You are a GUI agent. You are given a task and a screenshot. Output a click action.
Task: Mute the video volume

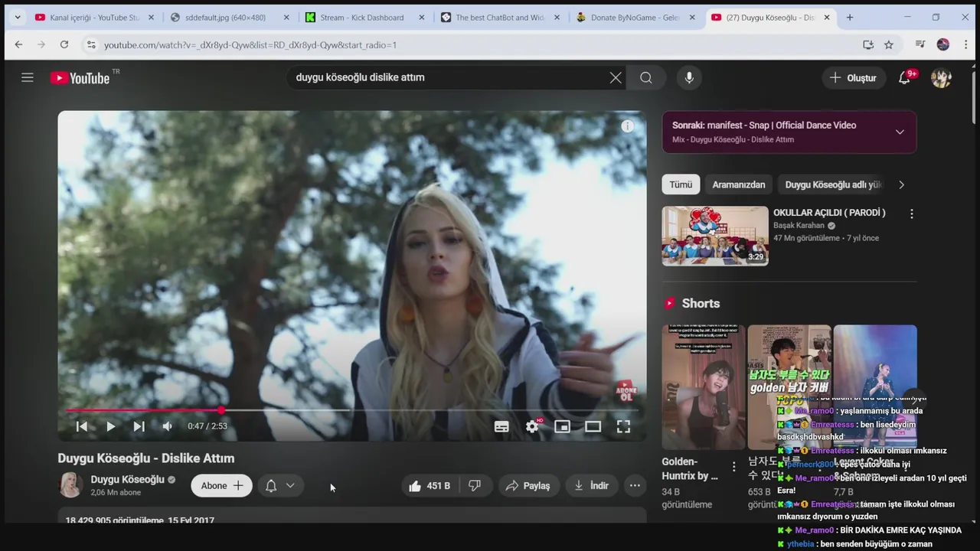point(167,426)
